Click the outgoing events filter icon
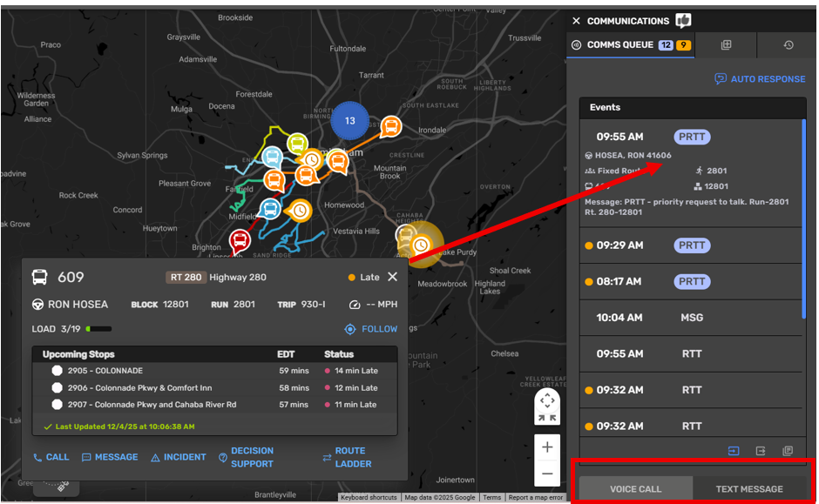Image resolution: width=819 pixels, height=504 pixels. tap(761, 451)
